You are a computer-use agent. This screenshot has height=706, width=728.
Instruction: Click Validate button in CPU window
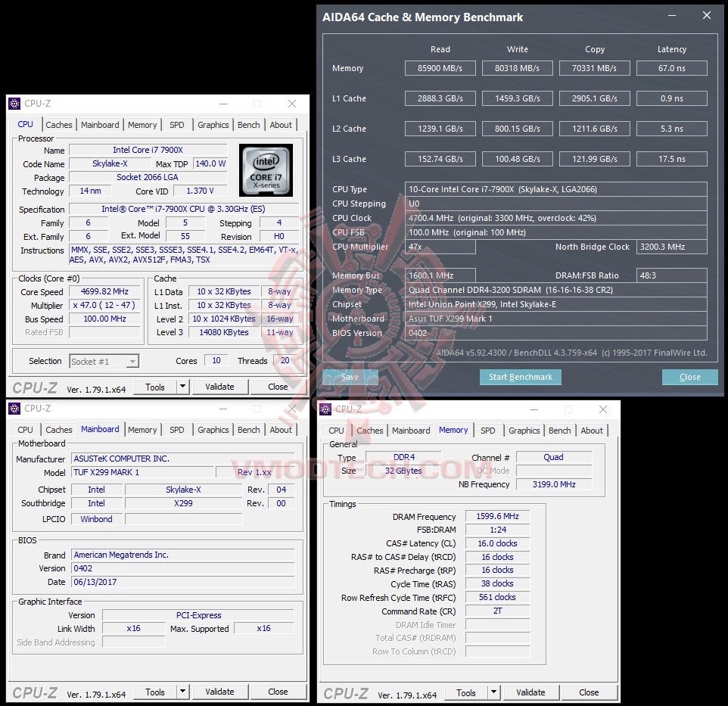pos(219,387)
